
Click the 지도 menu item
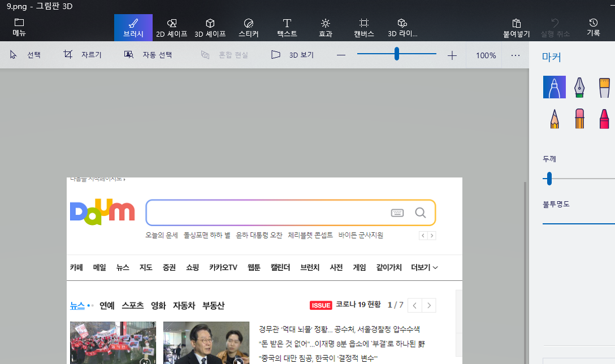coord(146,267)
